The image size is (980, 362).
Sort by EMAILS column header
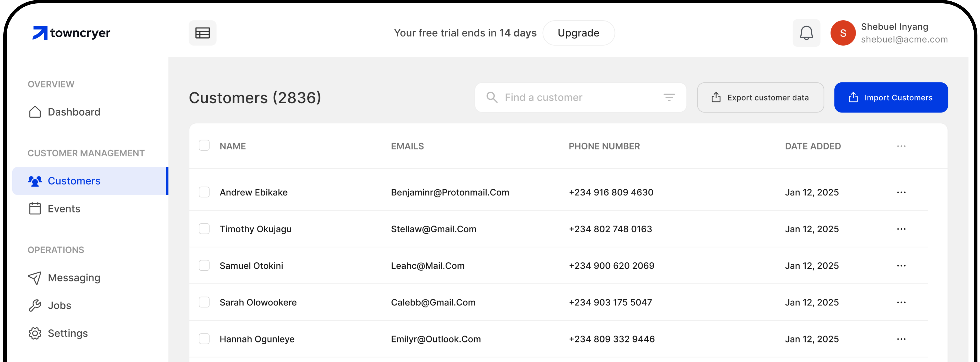pyautogui.click(x=407, y=146)
